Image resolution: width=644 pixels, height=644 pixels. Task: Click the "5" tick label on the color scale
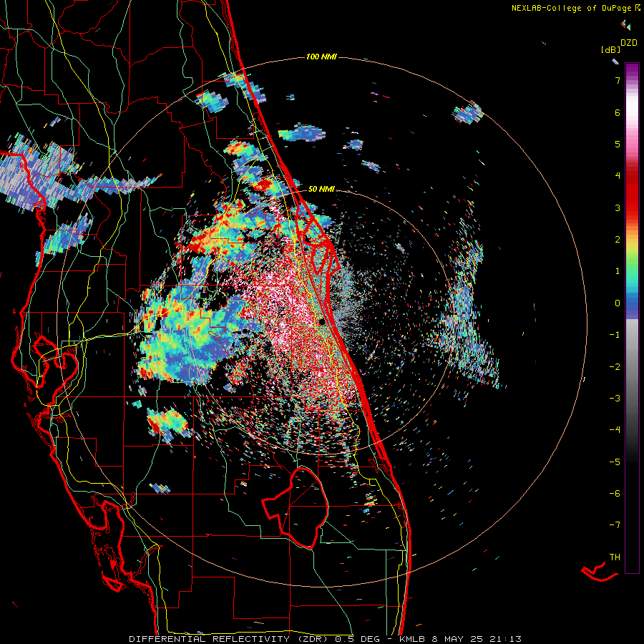point(618,144)
